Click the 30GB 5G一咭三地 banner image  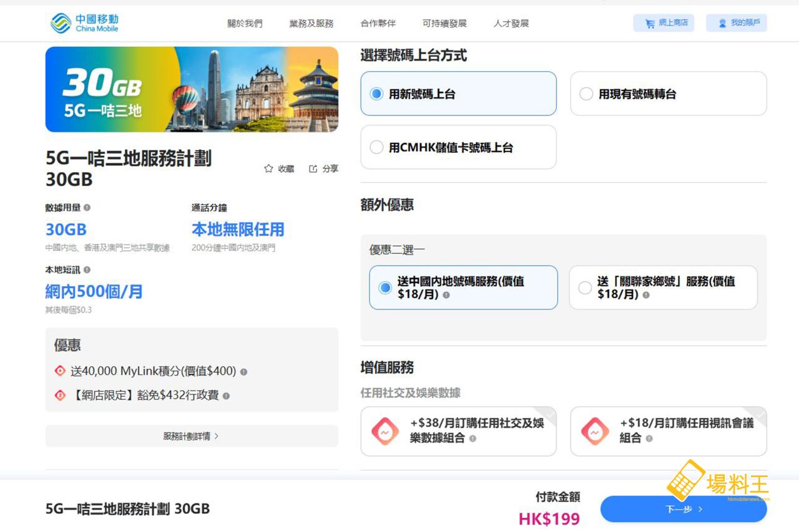[192, 89]
